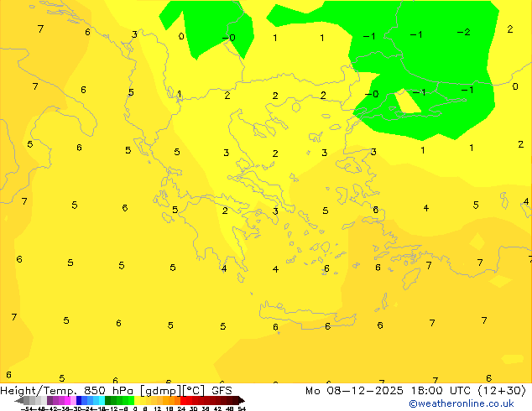Click the 24 label under the color scale

pos(181,409)
